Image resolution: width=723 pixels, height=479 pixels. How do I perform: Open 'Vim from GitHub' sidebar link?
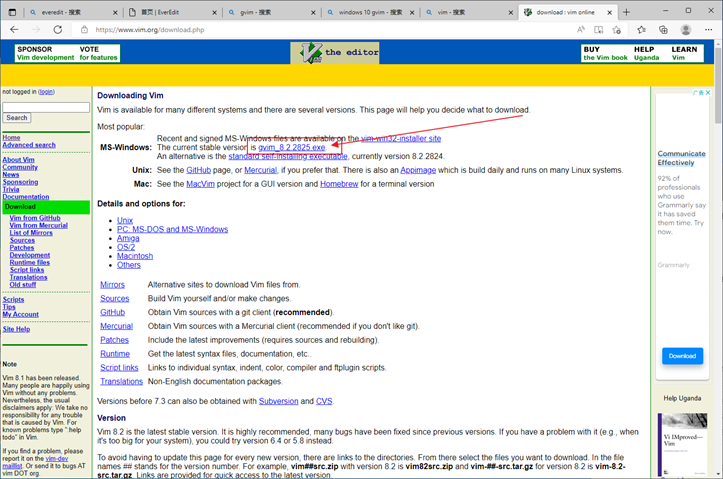[35, 218]
